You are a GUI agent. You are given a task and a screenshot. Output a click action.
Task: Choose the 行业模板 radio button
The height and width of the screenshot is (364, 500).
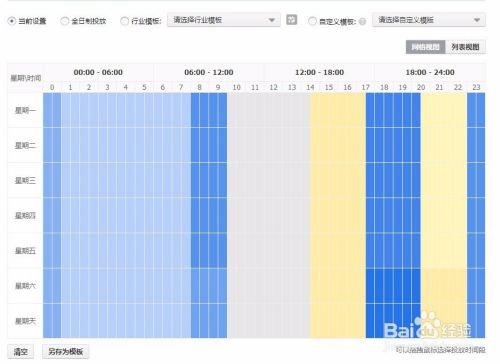click(124, 21)
